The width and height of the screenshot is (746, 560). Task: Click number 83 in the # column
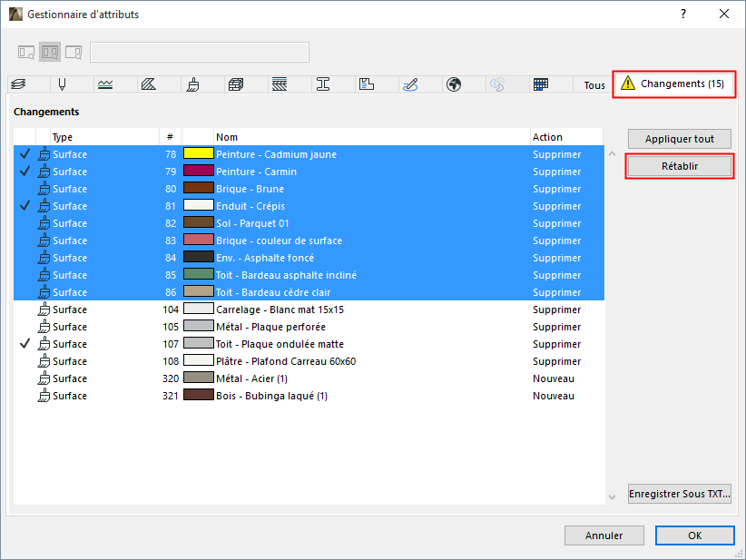[171, 241]
